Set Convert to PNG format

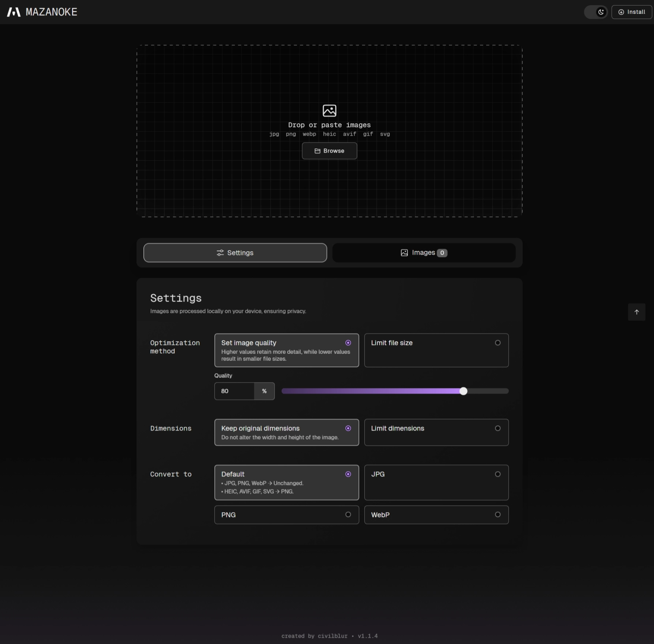pos(286,515)
